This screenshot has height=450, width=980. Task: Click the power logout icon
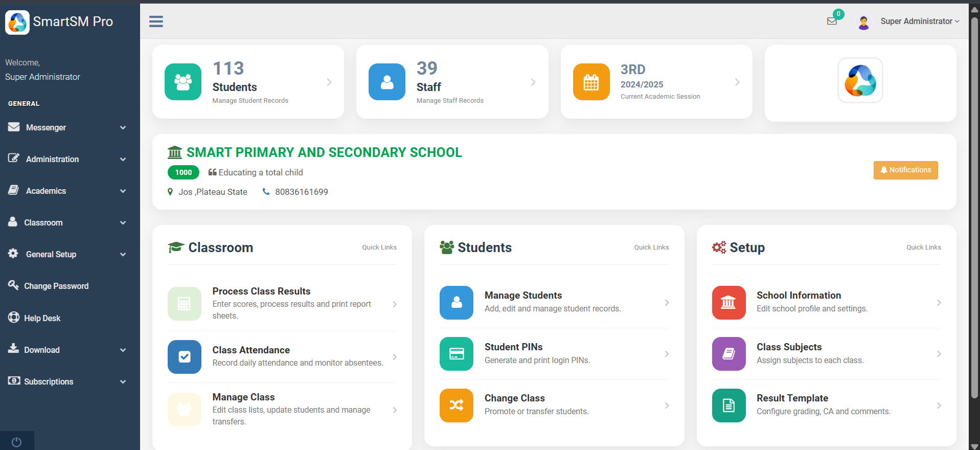tap(17, 442)
